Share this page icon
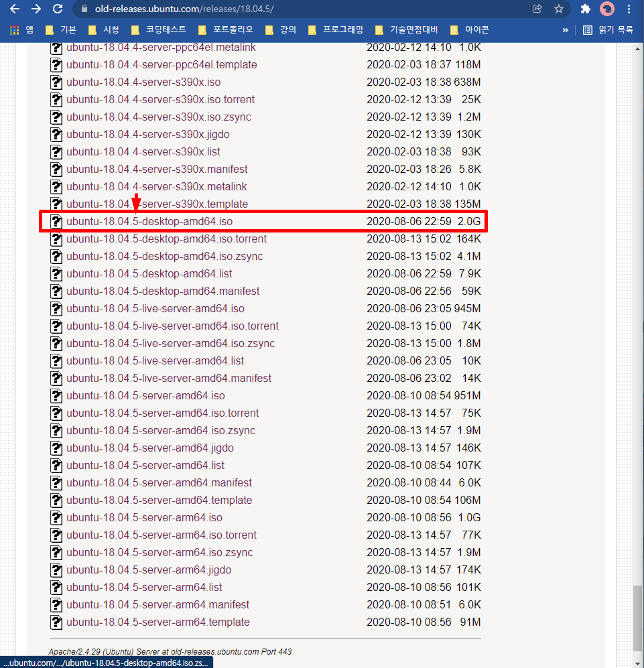 [x=537, y=9]
